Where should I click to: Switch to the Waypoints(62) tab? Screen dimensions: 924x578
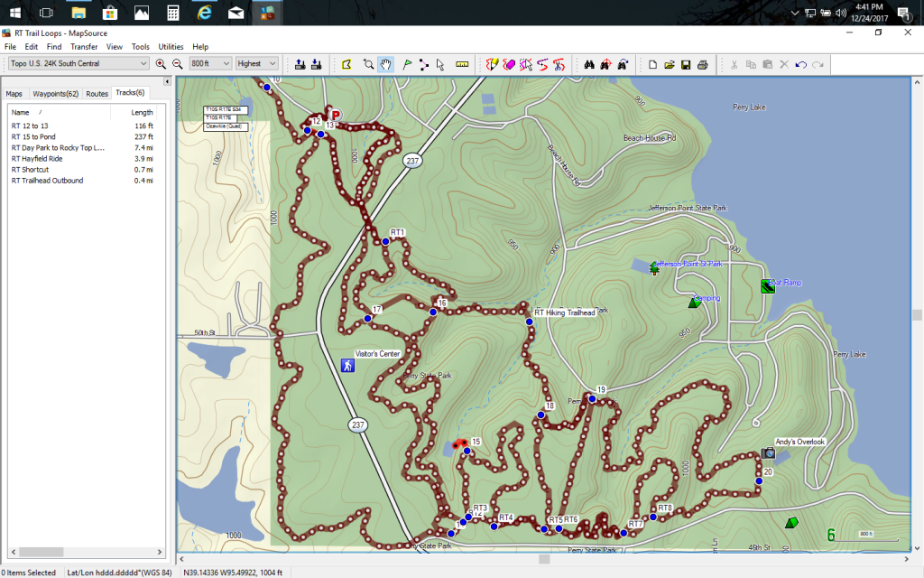point(55,94)
